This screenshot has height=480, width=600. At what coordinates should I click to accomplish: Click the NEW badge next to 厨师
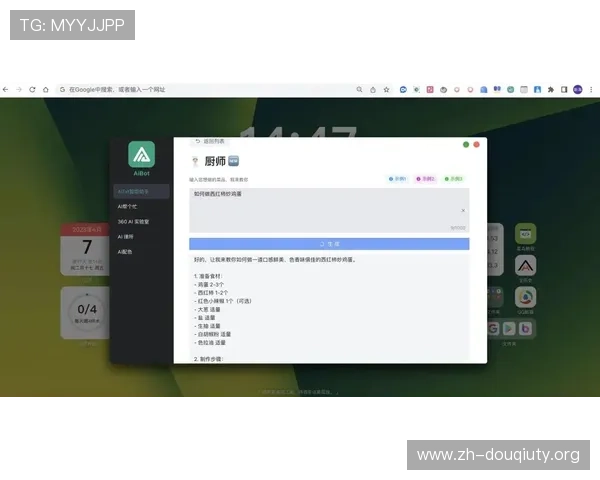pyautogui.click(x=233, y=161)
